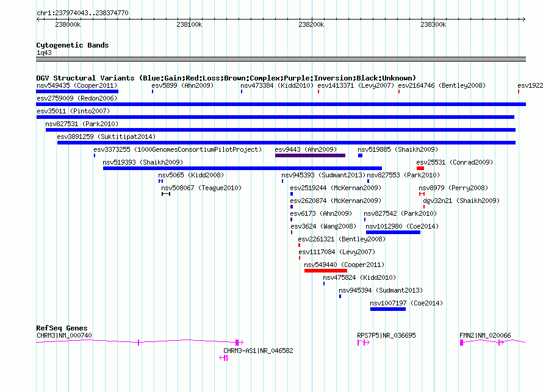Open esv3373255 (1000GenomesConsortiumPilotProject) label

(x=178, y=149)
